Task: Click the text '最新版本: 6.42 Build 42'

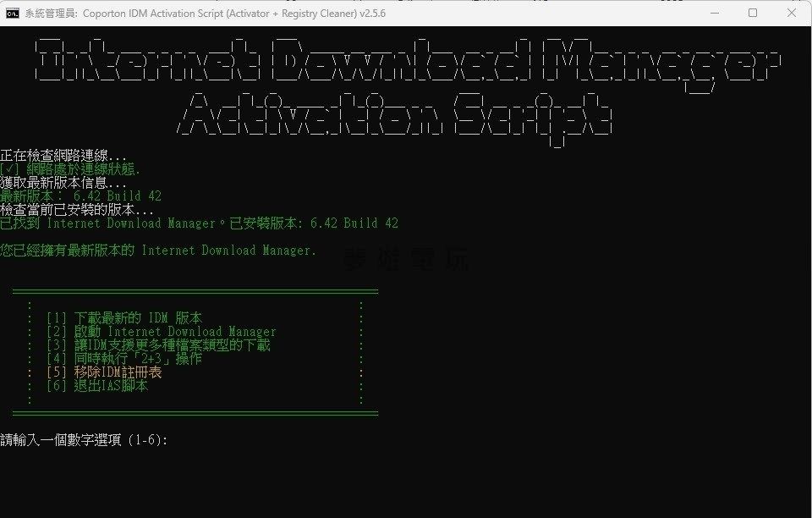Action: tap(81, 196)
